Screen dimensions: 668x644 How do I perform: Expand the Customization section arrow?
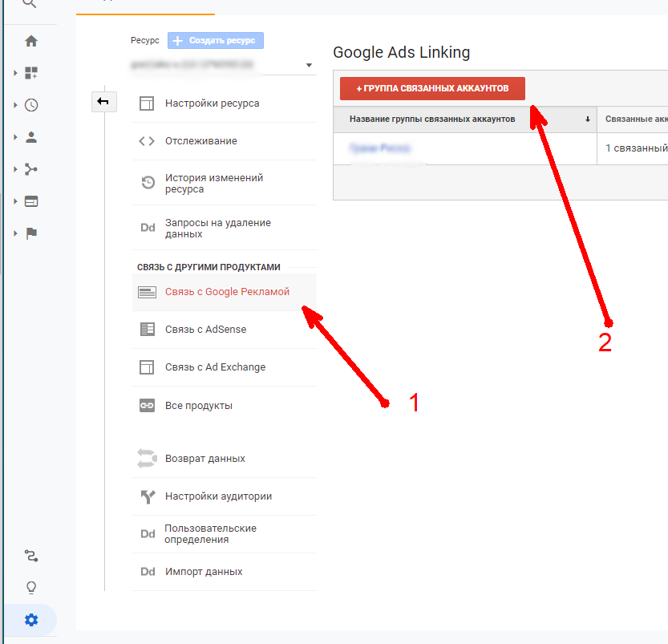pos(15,73)
